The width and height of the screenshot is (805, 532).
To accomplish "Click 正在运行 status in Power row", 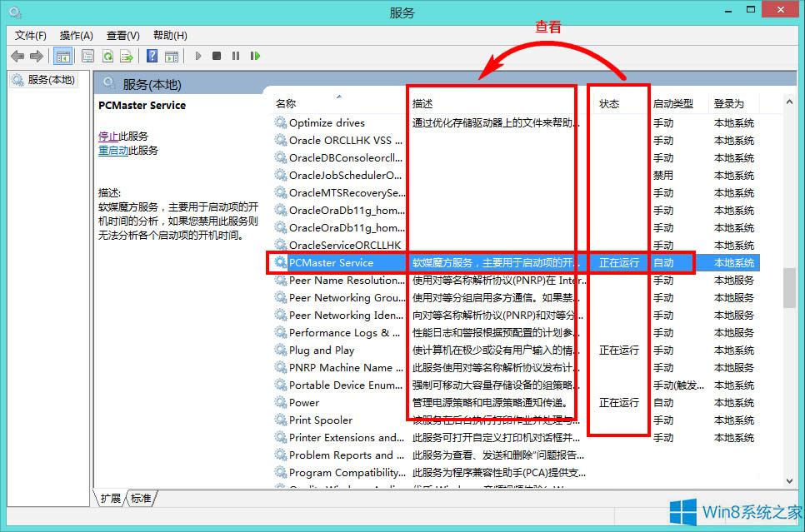I will click(x=618, y=403).
